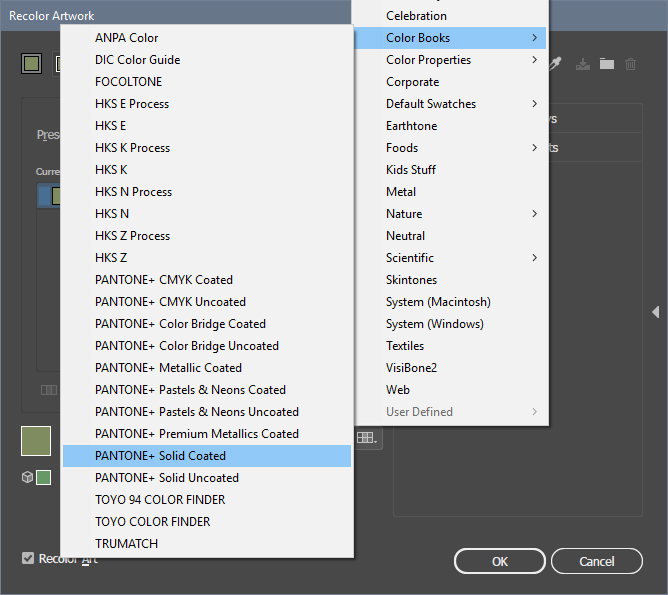
Task: Select TOYO 94 COLOR FINDER color book
Action: click(x=207, y=500)
